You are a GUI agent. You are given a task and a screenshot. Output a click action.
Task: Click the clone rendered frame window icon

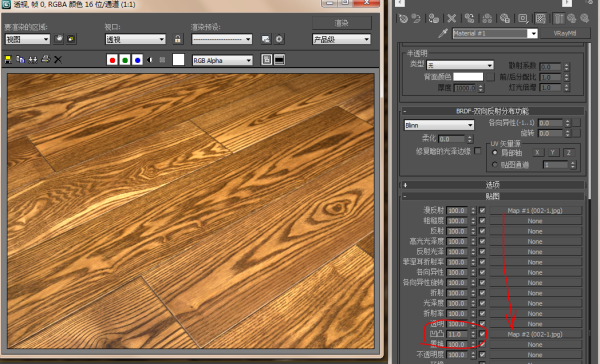click(33, 60)
